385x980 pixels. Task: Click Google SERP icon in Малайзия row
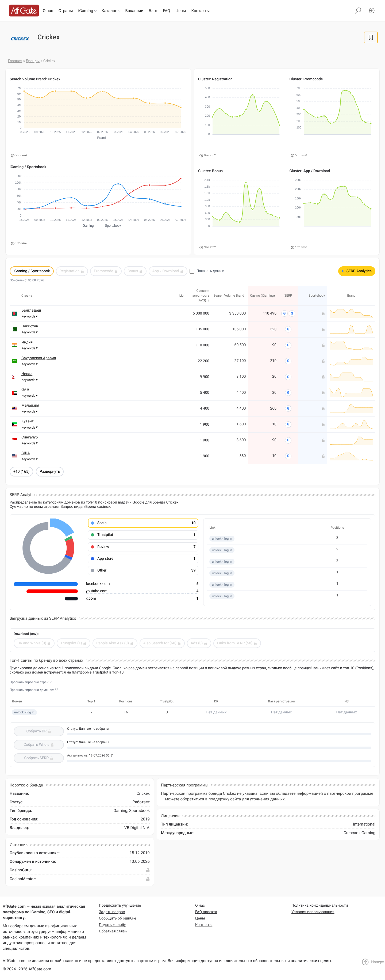[x=288, y=408]
